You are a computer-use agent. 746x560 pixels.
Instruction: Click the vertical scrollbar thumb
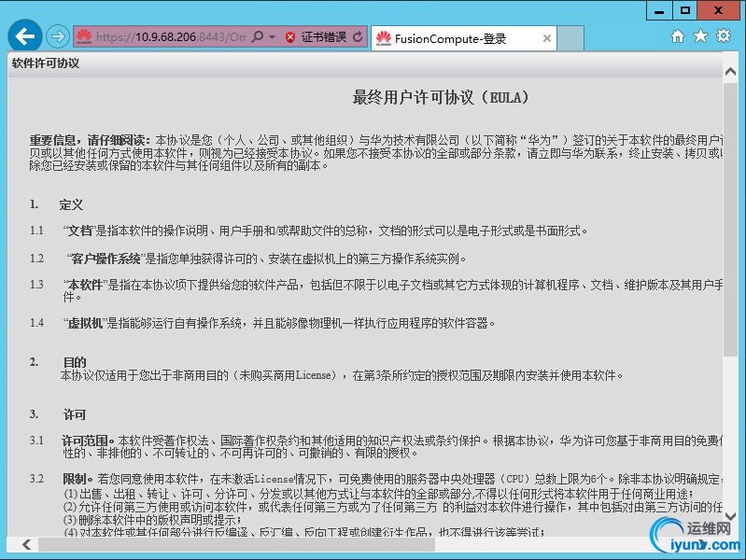click(730, 218)
